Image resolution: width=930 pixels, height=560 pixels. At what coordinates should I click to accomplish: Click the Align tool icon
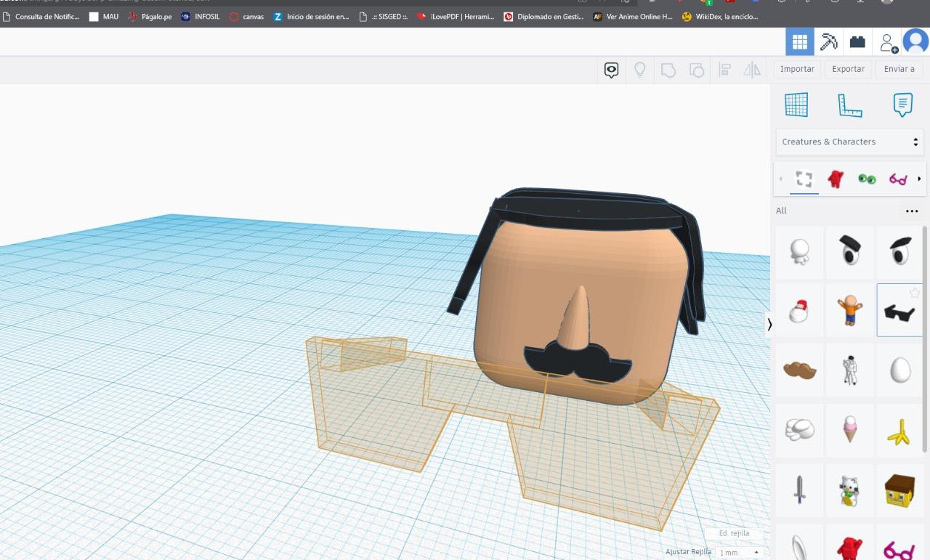(x=724, y=70)
